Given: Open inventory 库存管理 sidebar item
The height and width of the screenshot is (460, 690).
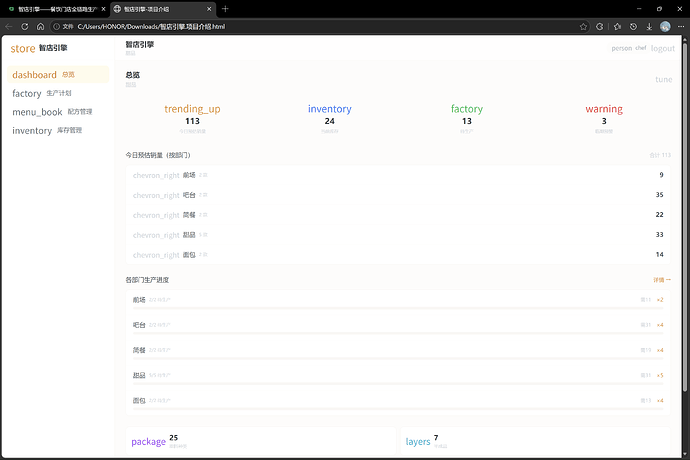Looking at the screenshot, I should pos(58,130).
